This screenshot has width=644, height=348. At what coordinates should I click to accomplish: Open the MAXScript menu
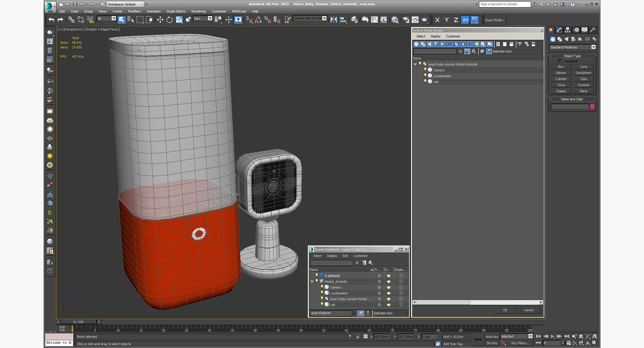(239, 11)
